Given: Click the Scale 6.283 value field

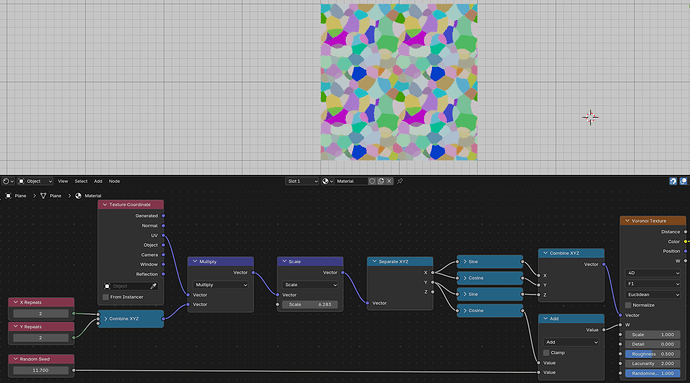Looking at the screenshot, I should point(310,305).
